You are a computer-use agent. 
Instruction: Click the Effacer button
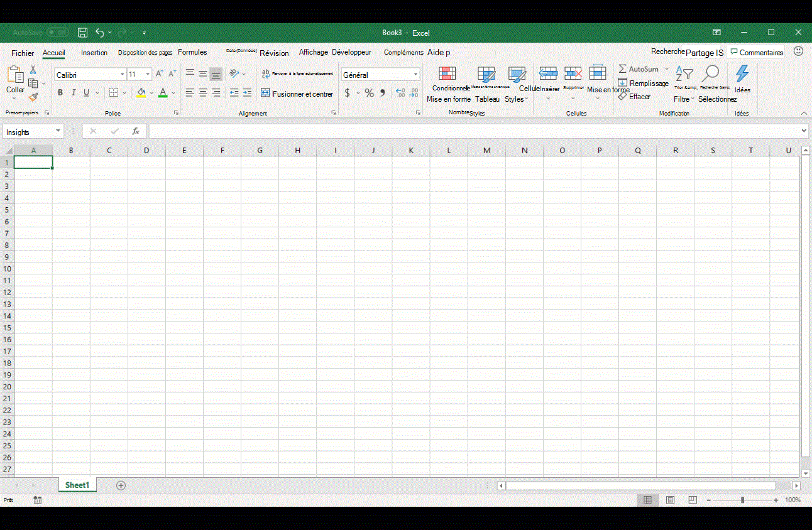click(635, 97)
